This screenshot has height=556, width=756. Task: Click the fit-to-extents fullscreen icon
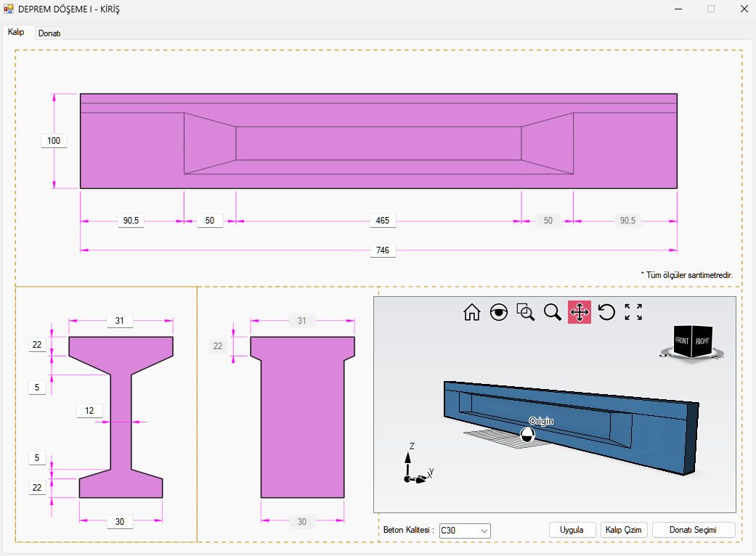click(x=633, y=312)
